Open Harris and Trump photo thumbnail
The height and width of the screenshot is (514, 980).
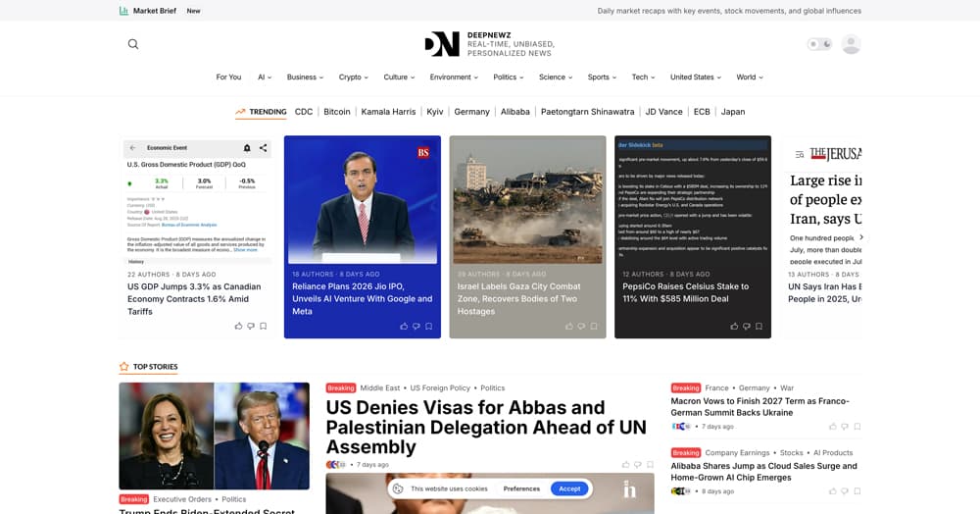214,436
